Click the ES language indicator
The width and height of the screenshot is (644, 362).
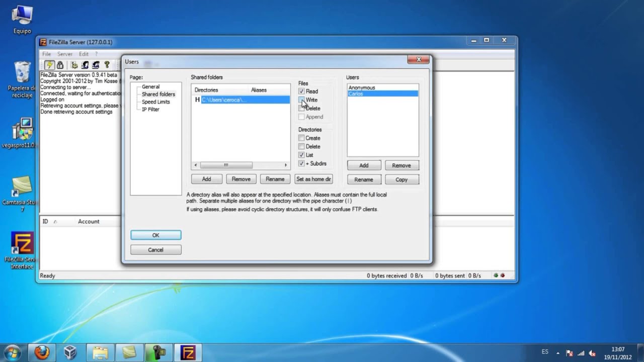click(545, 352)
